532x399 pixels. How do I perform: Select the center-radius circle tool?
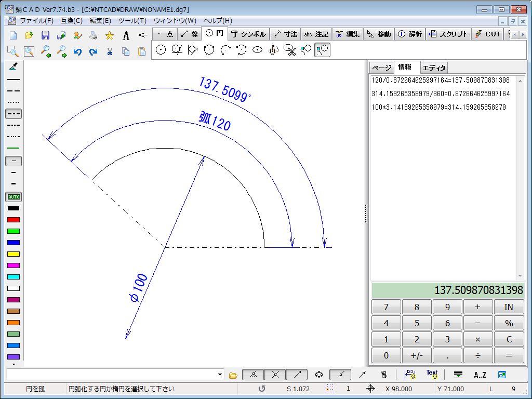[x=161, y=50]
